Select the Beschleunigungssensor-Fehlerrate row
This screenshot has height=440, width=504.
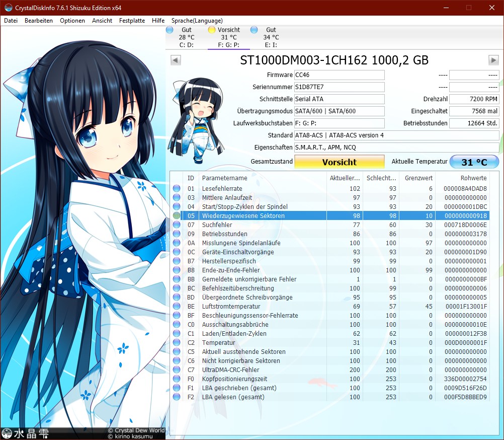click(x=330, y=316)
